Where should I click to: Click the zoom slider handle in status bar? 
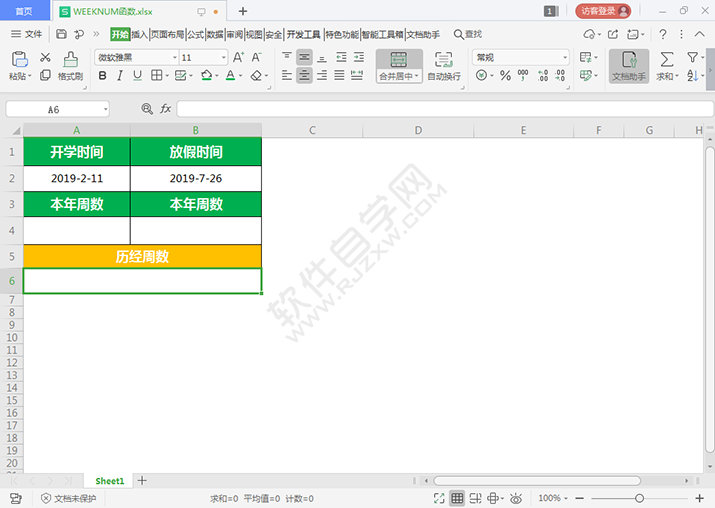[x=639, y=498]
